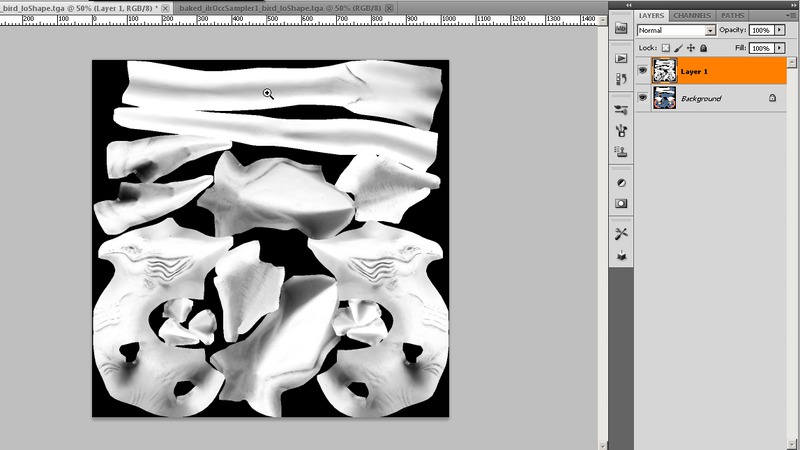Image resolution: width=800 pixels, height=450 pixels.
Task: Enable lock transparent pixels
Action: tap(666, 48)
